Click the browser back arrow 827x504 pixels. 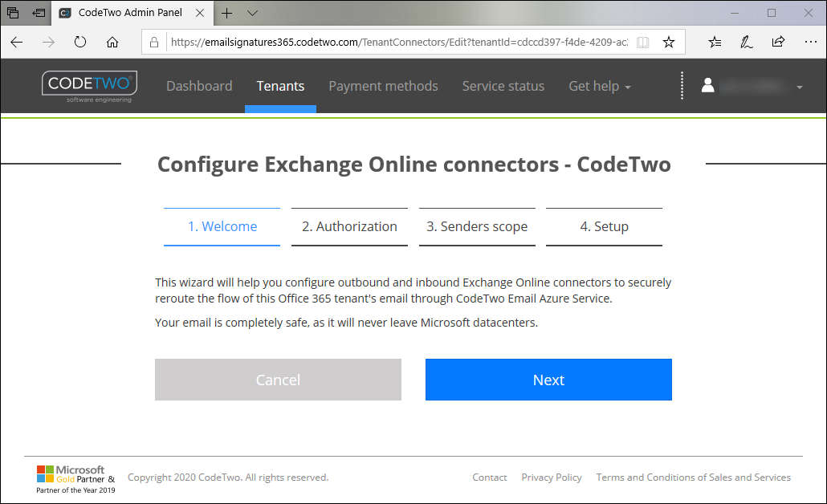point(16,42)
